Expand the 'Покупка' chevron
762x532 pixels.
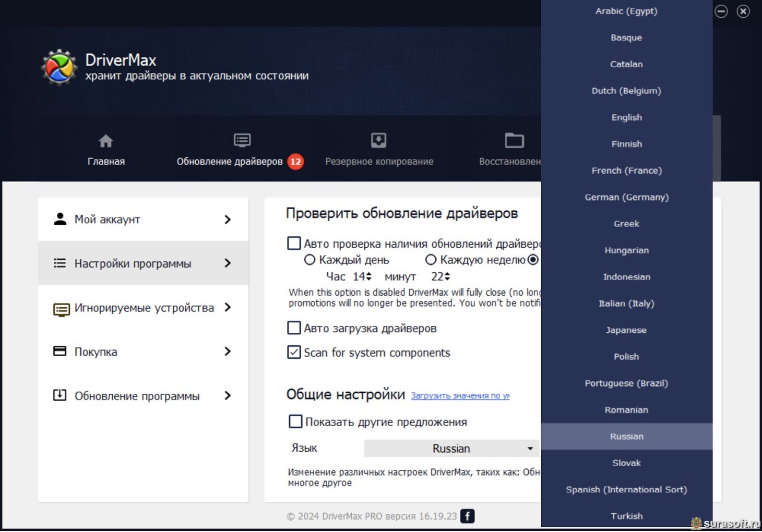[x=228, y=352]
